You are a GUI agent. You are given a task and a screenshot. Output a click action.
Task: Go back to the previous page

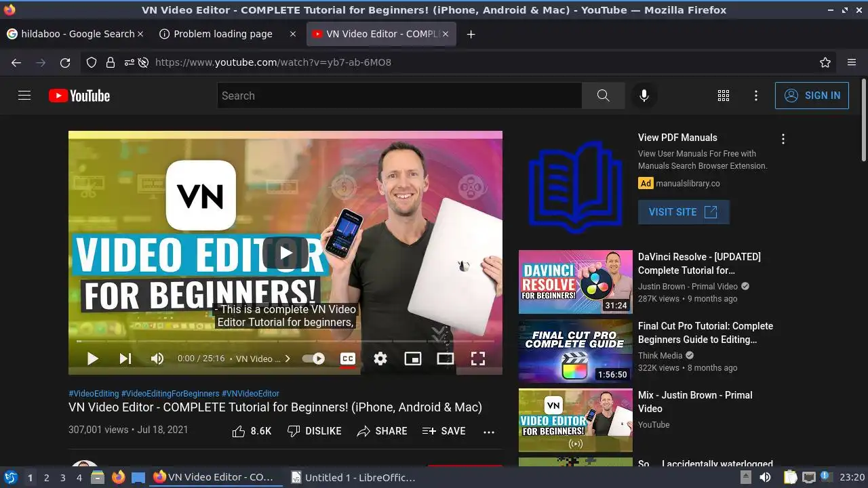click(x=16, y=62)
